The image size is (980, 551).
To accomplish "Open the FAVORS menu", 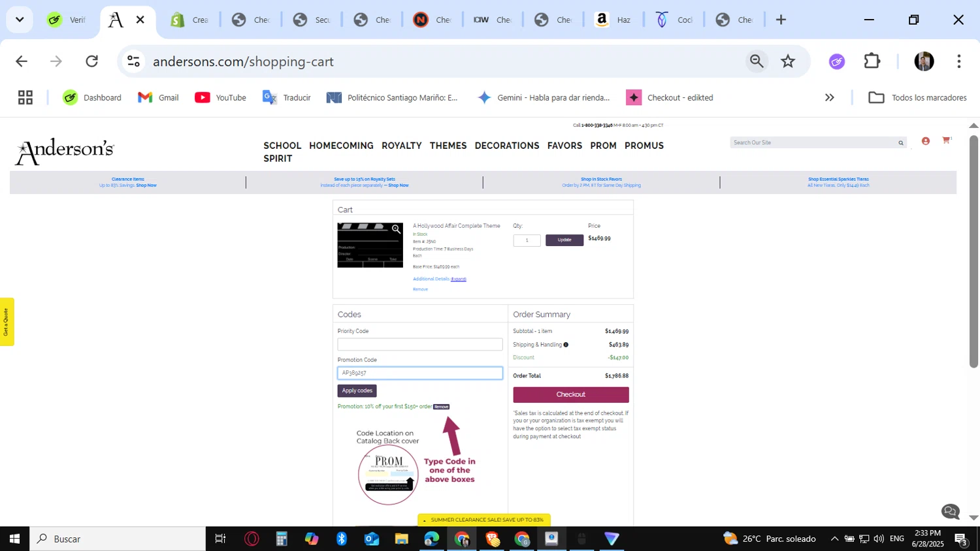I will (x=564, y=146).
